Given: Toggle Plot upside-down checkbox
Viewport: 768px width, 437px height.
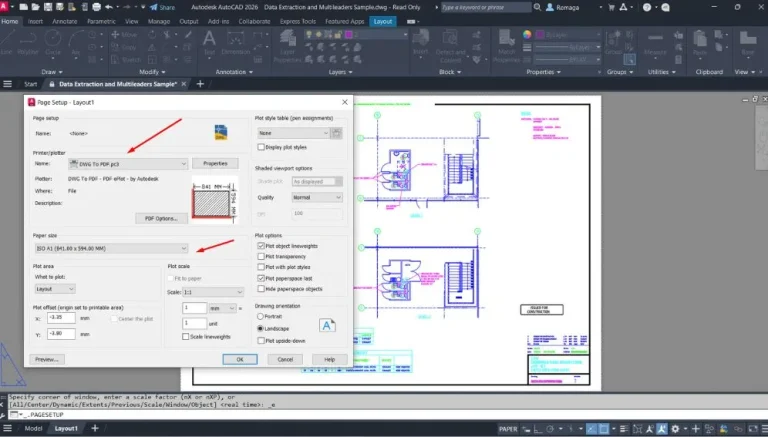Looking at the screenshot, I should [x=261, y=340].
